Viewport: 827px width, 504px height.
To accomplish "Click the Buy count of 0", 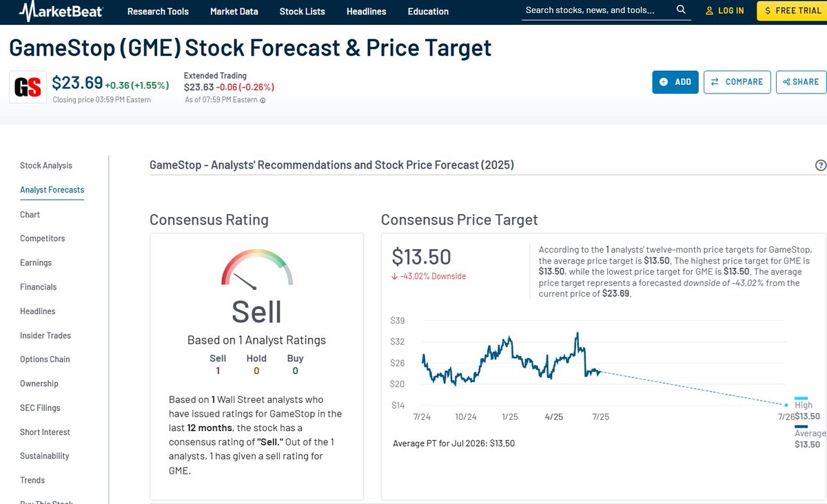I will coord(295,370).
